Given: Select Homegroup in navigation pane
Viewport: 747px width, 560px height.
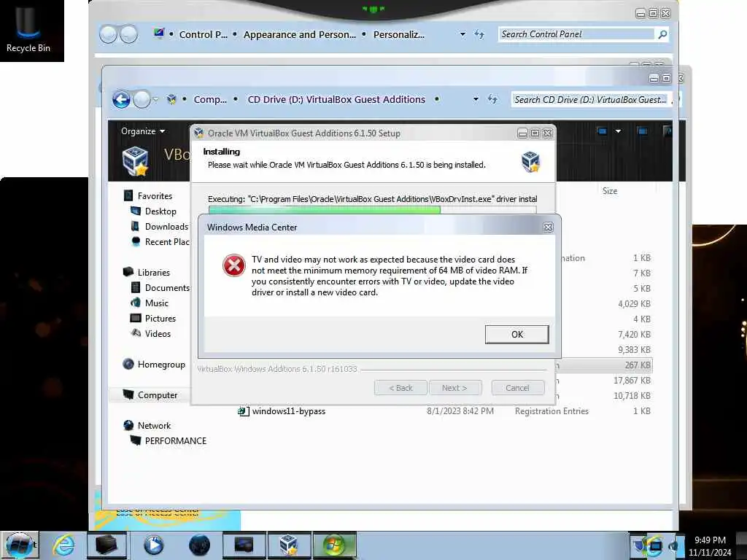Looking at the screenshot, I should 161,365.
